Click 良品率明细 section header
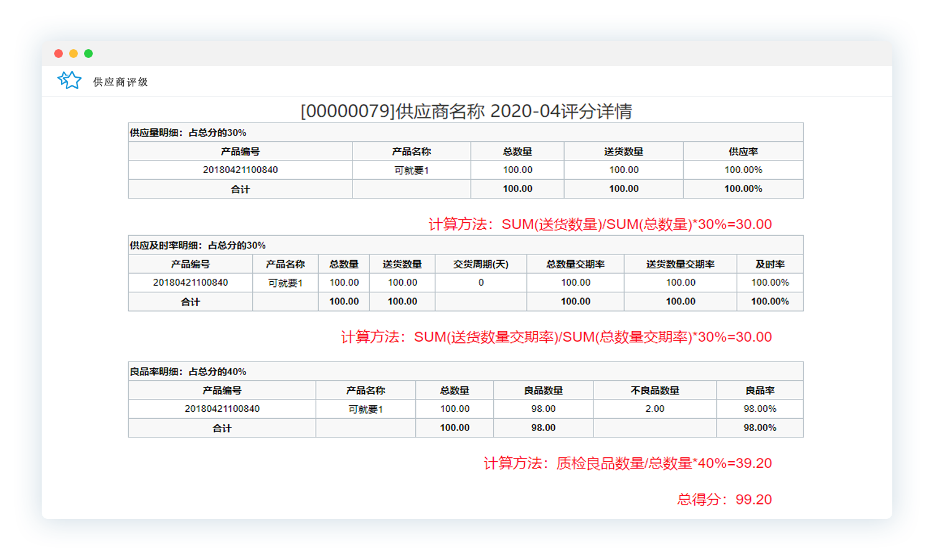The image size is (934, 560). point(188,371)
